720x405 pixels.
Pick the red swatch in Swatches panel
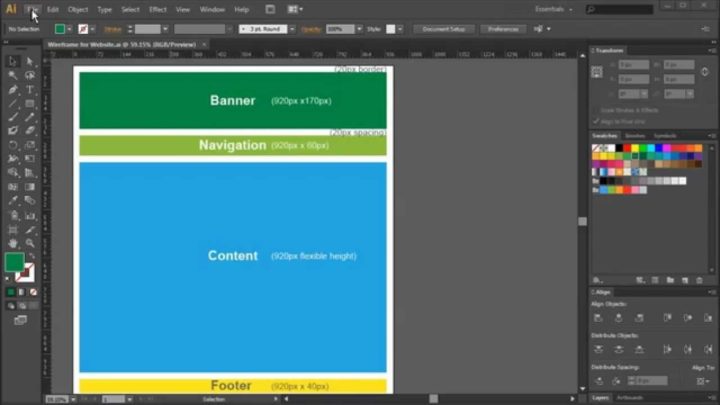[x=627, y=148]
